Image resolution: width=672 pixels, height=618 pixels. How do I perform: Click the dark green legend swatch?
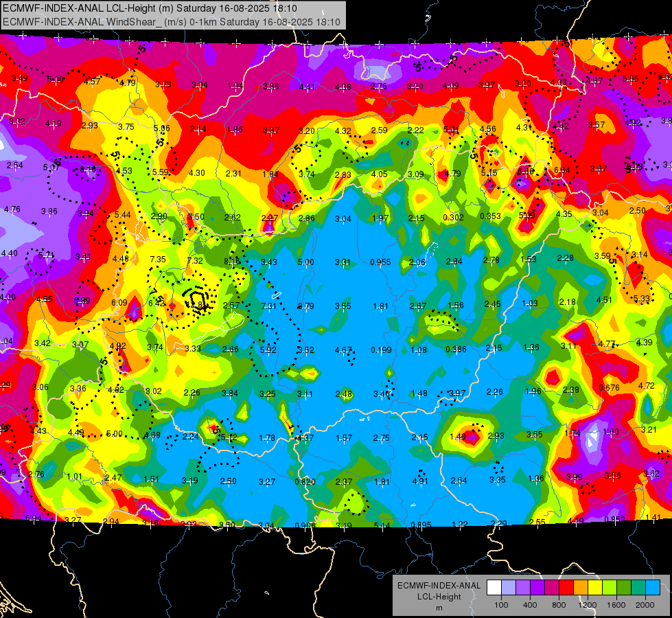[623, 588]
